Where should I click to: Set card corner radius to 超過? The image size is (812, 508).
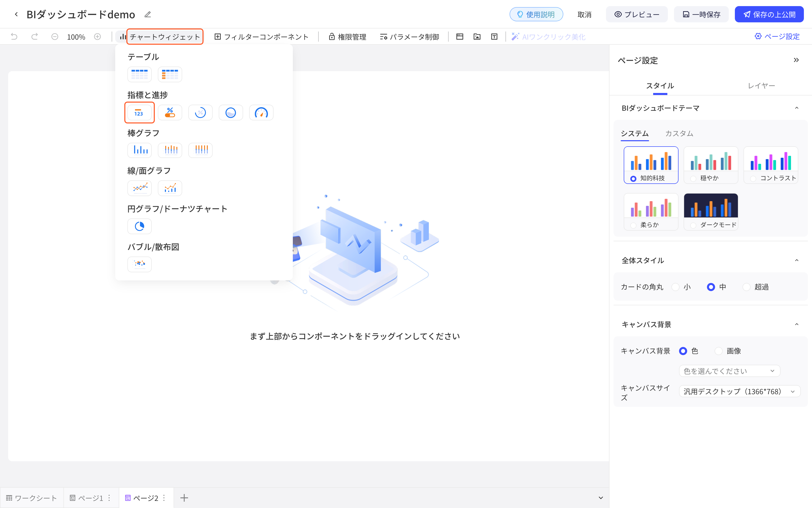coord(746,287)
